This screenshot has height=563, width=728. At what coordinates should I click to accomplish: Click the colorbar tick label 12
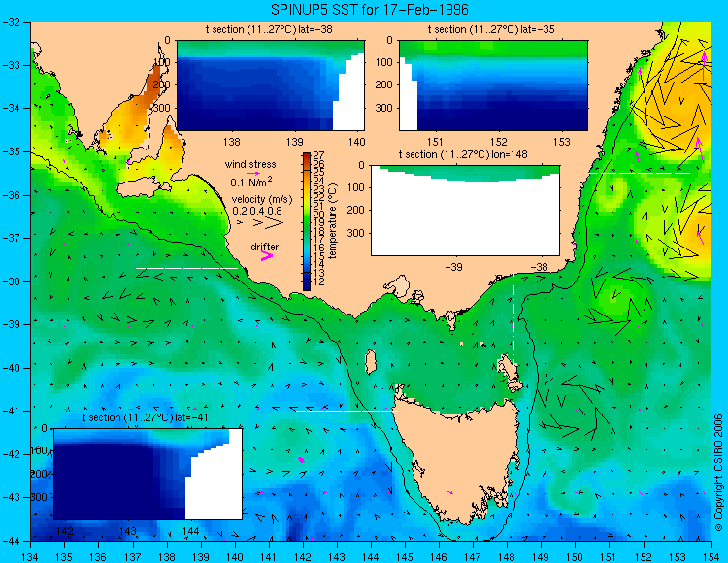tap(319, 281)
